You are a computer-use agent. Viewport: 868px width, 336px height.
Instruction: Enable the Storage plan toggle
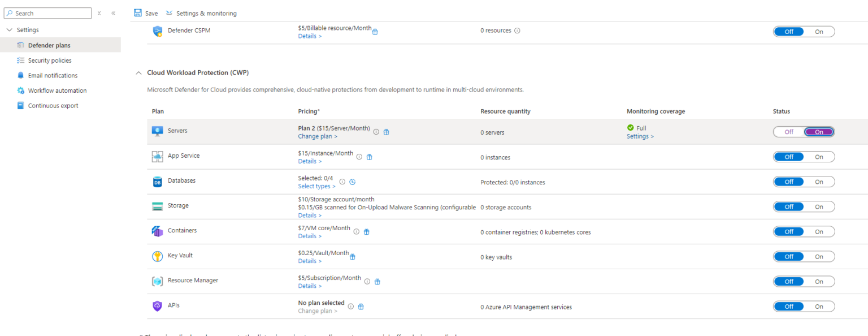pos(819,206)
